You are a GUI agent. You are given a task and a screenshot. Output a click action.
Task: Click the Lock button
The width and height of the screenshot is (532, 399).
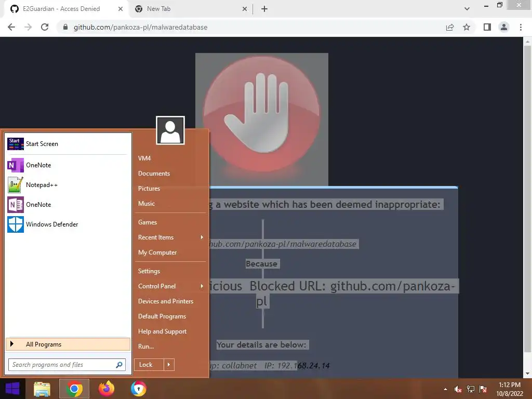pos(149,365)
